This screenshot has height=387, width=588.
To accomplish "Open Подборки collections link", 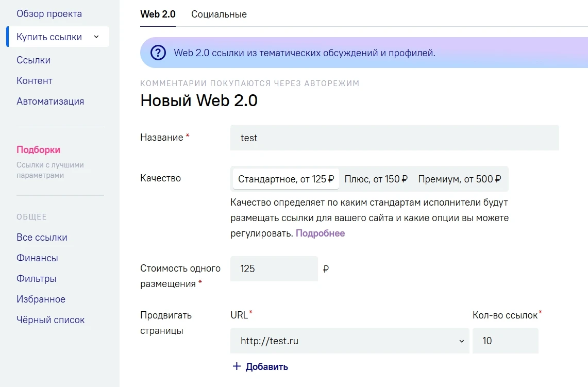I will click(x=39, y=150).
